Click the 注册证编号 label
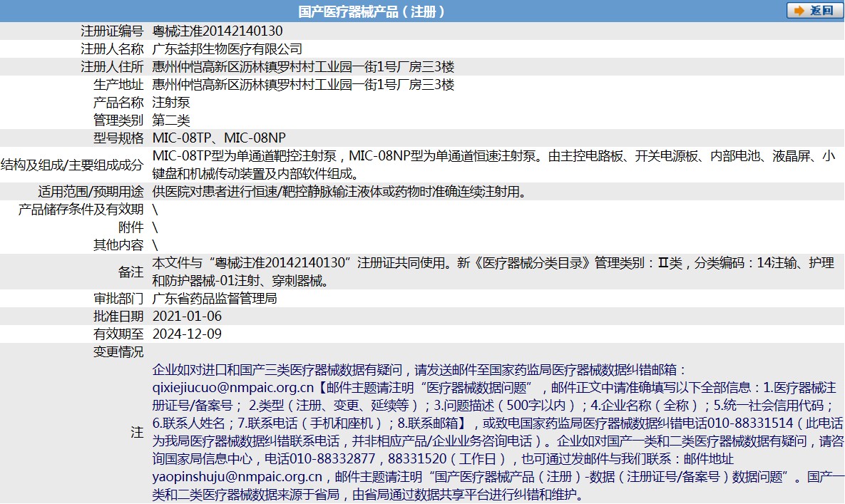Image resolution: width=845 pixels, height=504 pixels. tap(112, 31)
